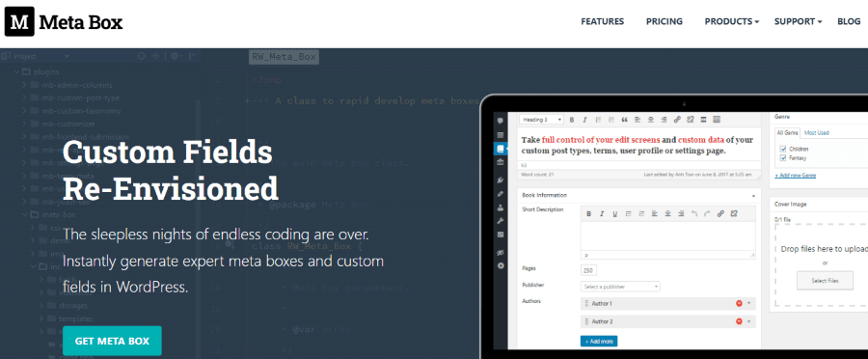Click the Add new Genre link

[x=796, y=176]
